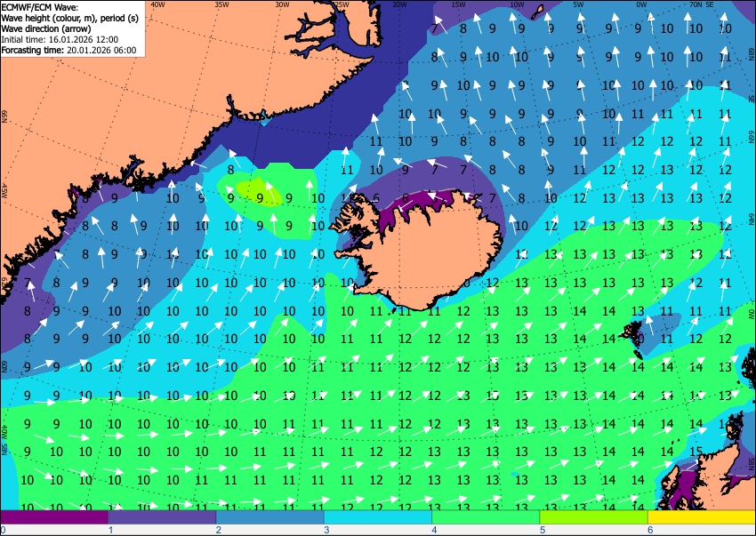Screen dimensions: 756x536
Task: Click the '45W' label on the map border
Action: coord(4,191)
